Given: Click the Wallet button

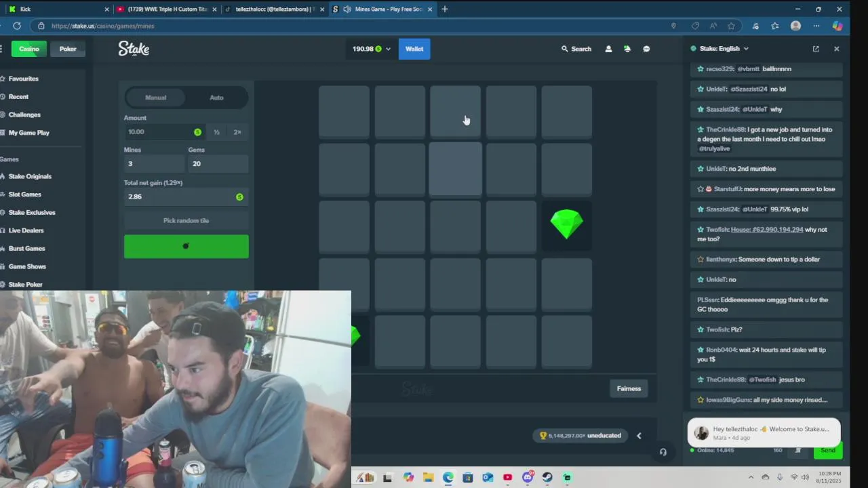Looking at the screenshot, I should coord(414,49).
